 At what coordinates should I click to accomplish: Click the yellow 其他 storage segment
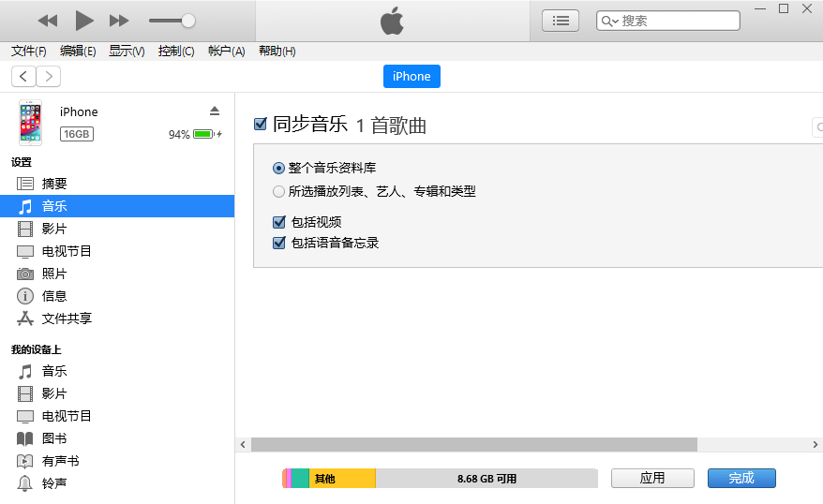[x=342, y=479]
